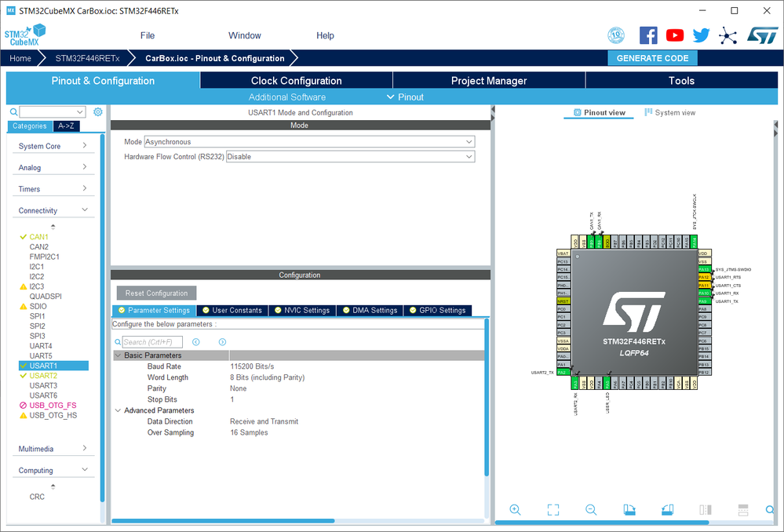Rotate the chip view counter-clockwise
Viewport: 784px width, 532px height.
pos(667,510)
